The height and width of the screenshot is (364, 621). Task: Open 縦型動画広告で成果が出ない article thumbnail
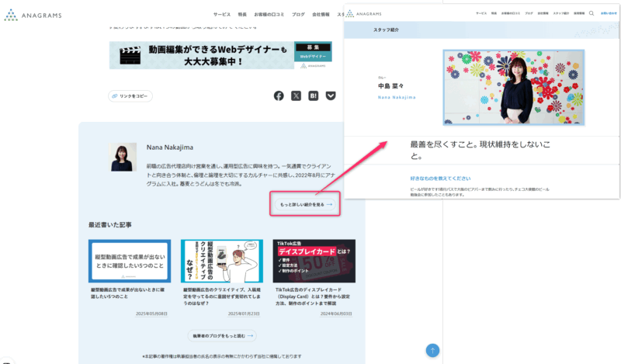(x=130, y=261)
